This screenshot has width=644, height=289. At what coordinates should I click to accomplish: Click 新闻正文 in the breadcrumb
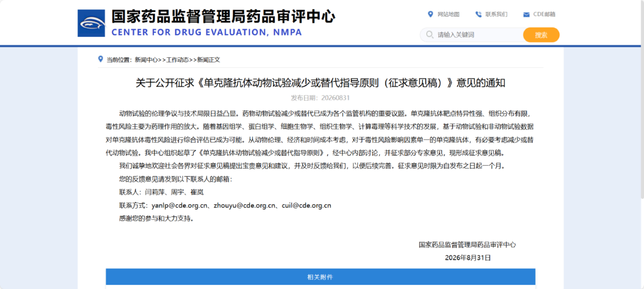(209, 60)
